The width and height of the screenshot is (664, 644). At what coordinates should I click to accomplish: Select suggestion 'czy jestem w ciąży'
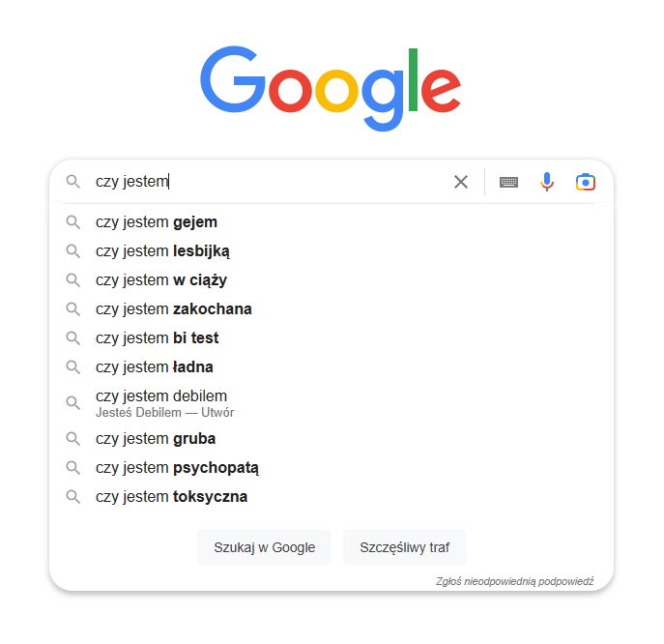coord(161,280)
